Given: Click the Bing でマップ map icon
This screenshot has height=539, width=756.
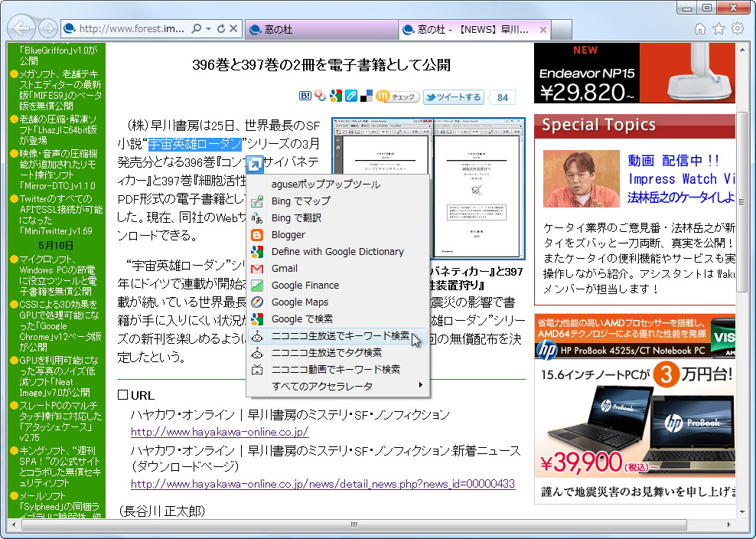Looking at the screenshot, I should [258, 201].
